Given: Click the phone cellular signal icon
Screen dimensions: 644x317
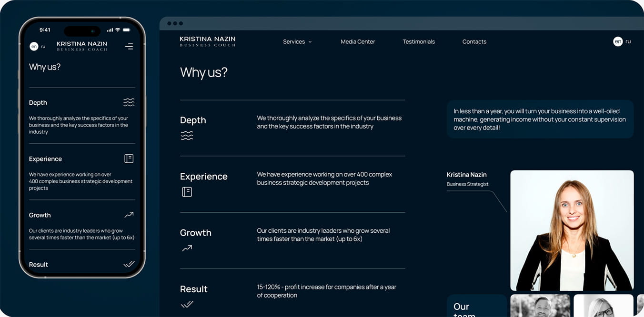Looking at the screenshot, I should (110, 30).
